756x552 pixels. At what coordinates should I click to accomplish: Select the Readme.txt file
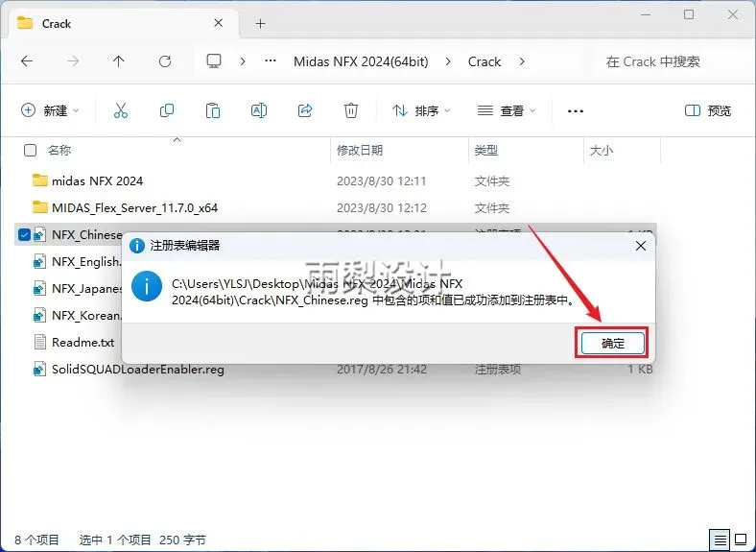(x=83, y=343)
